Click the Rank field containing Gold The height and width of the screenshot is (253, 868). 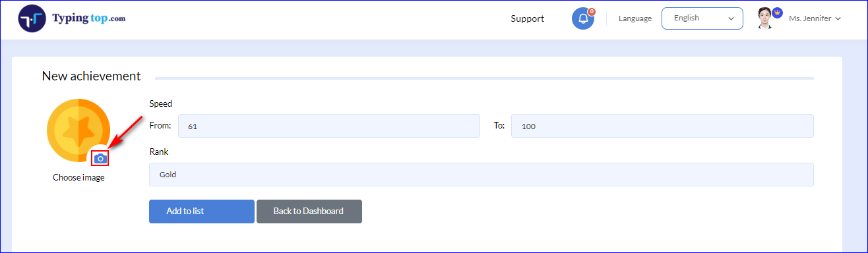(x=481, y=175)
